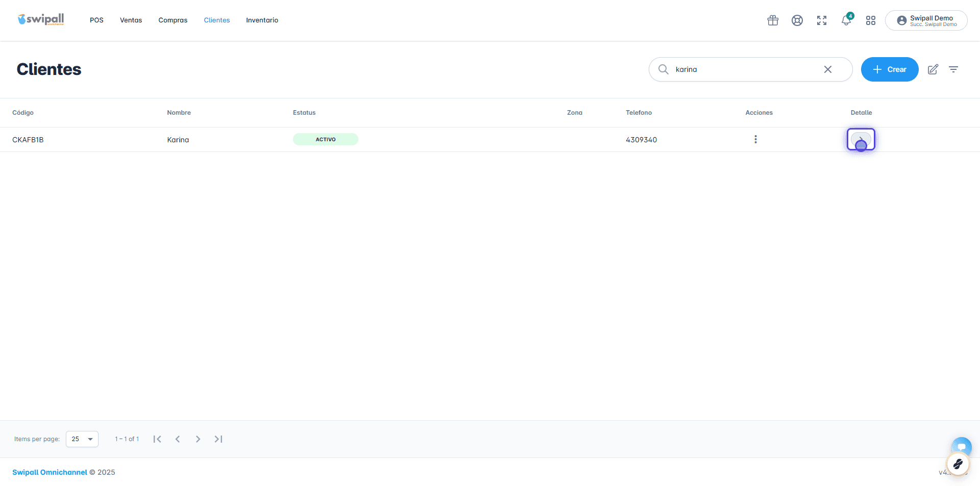Click the Clientes page heading
The height and width of the screenshot is (486, 980).
(x=49, y=69)
